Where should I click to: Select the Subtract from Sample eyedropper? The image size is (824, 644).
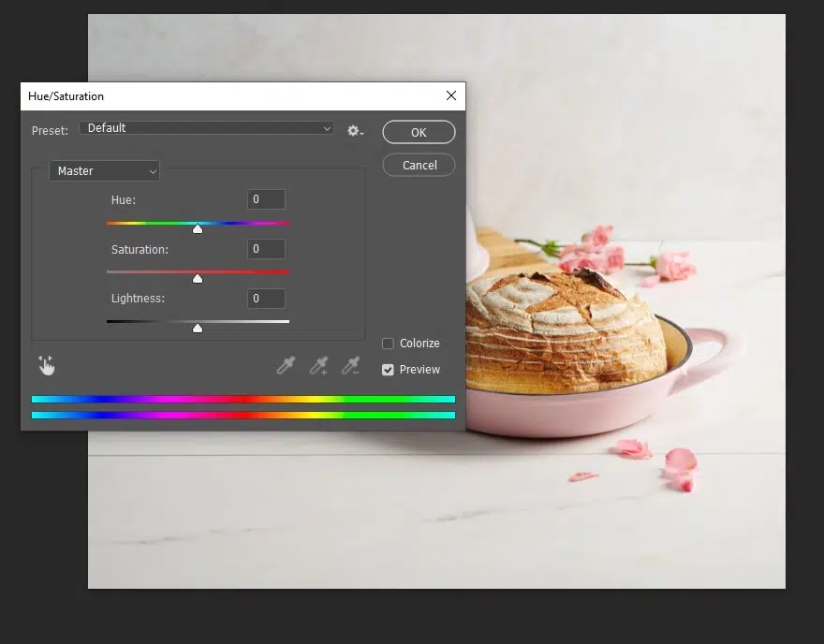[351, 364]
